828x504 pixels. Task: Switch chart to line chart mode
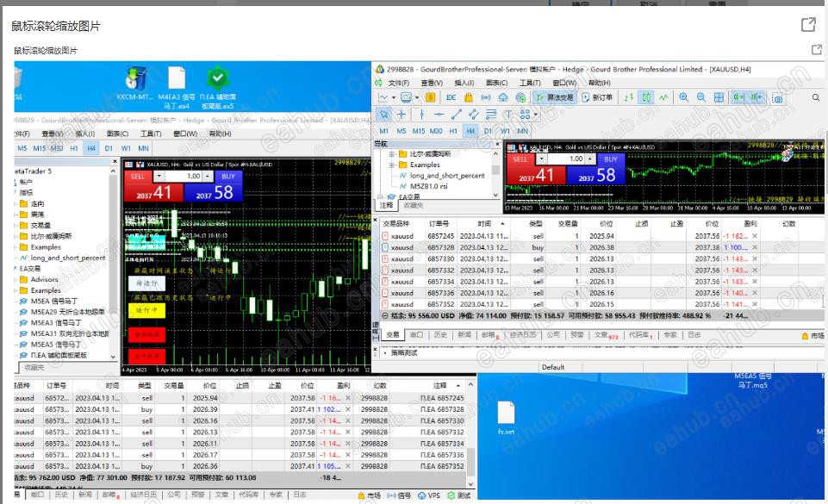663,97
